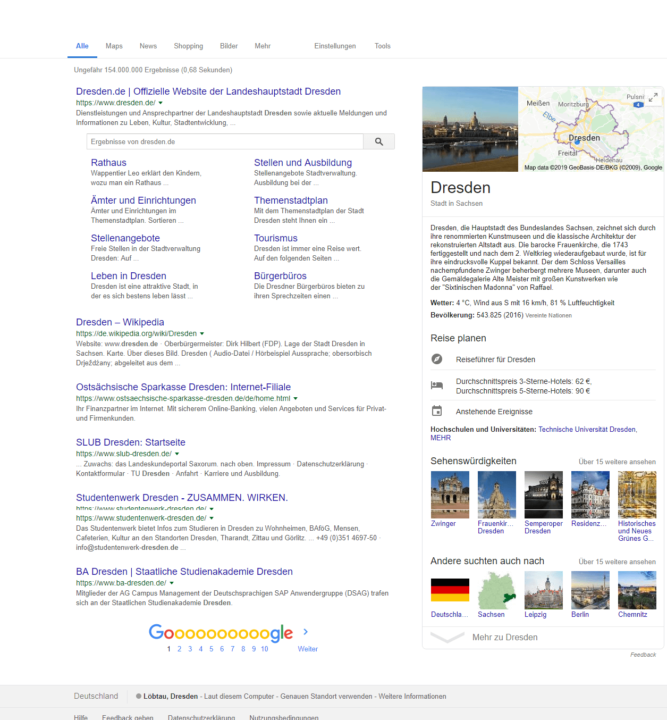The image size is (667, 720).
Task: Go to next results page with the arrow
Action: tap(306, 632)
